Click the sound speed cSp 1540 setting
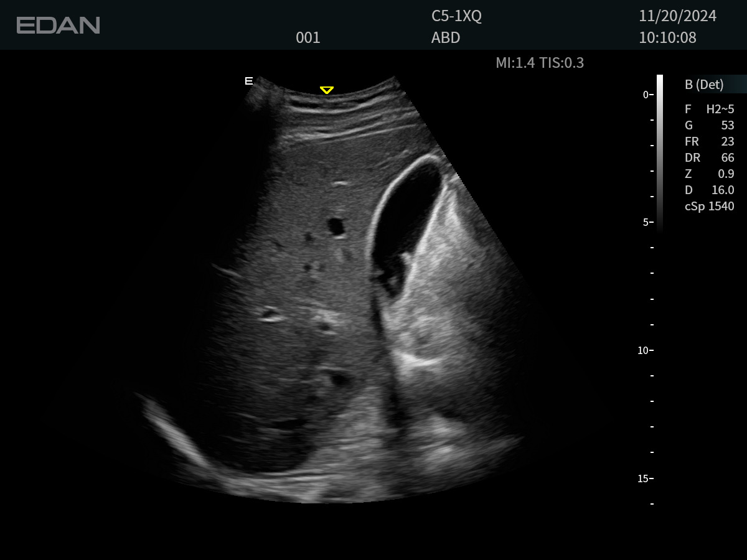The height and width of the screenshot is (560, 747). coord(709,207)
